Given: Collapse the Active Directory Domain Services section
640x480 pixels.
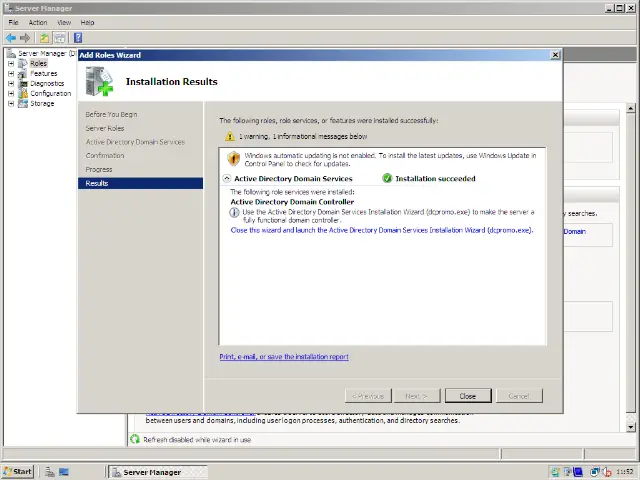Looking at the screenshot, I should point(227,178).
